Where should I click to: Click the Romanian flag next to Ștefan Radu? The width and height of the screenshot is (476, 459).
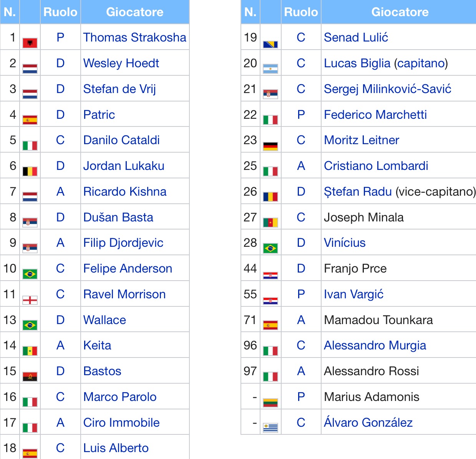(x=270, y=197)
